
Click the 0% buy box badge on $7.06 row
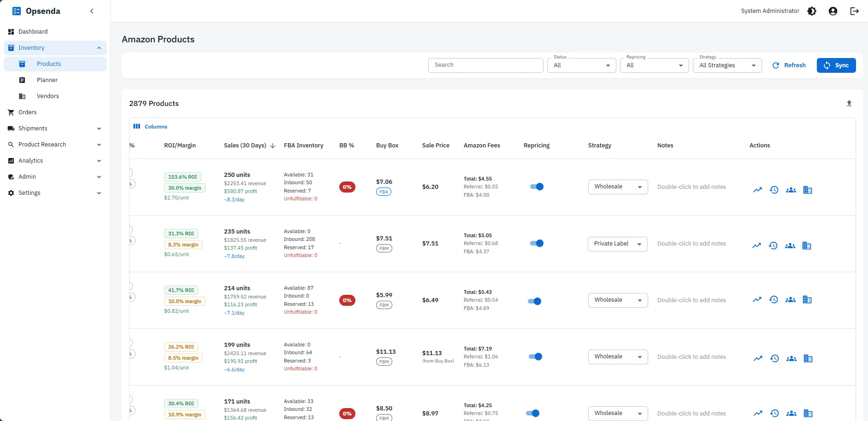click(x=347, y=187)
